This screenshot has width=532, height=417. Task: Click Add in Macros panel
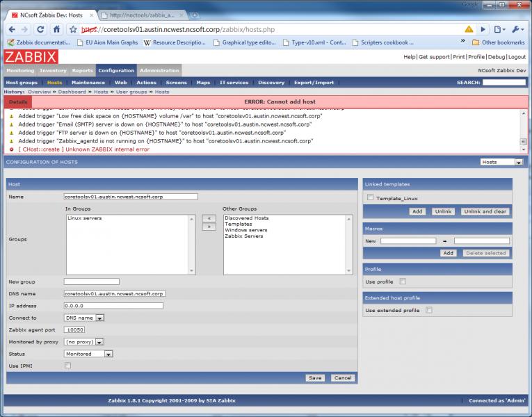[448, 253]
